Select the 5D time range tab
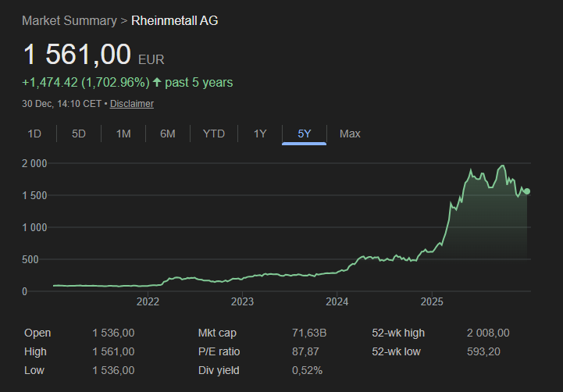Viewport: 563px width, 392px height. pyautogui.click(x=79, y=134)
